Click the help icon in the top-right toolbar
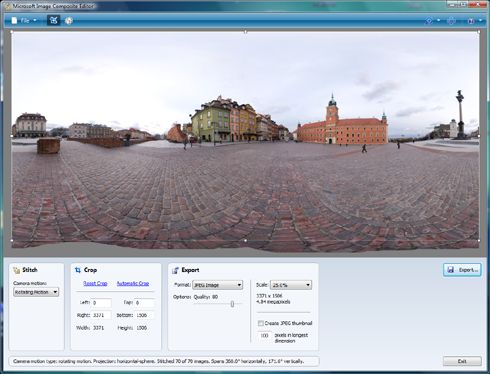The image size is (490, 374). (429, 21)
